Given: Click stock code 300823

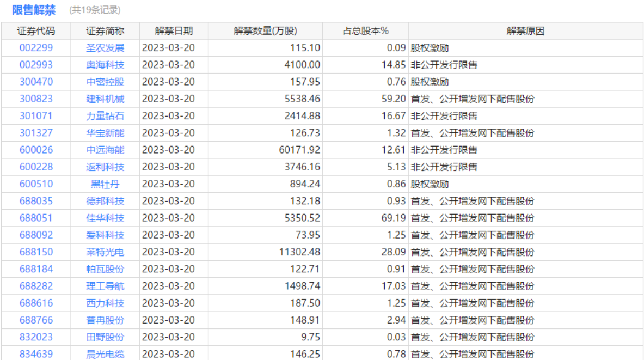Looking at the screenshot, I should [36, 99].
